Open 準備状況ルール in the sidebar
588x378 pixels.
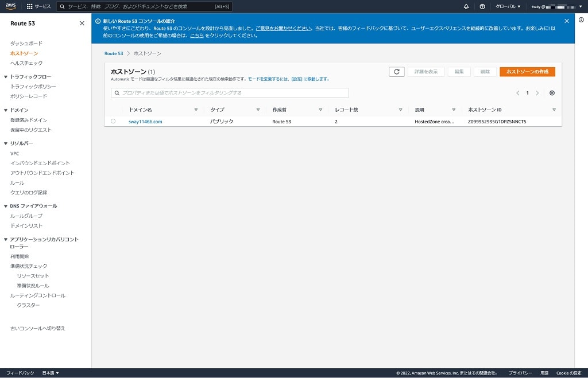[x=33, y=286]
